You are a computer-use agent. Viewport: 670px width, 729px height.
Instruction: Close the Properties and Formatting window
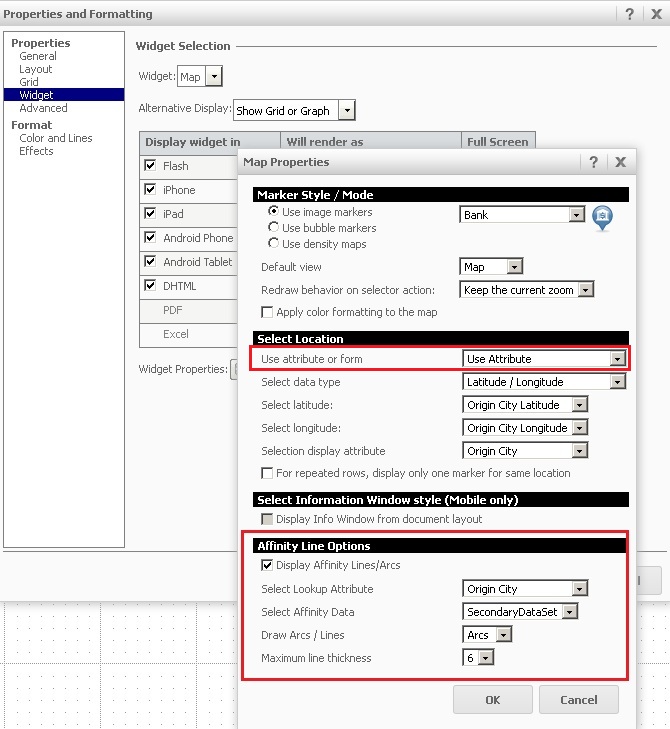tap(654, 14)
